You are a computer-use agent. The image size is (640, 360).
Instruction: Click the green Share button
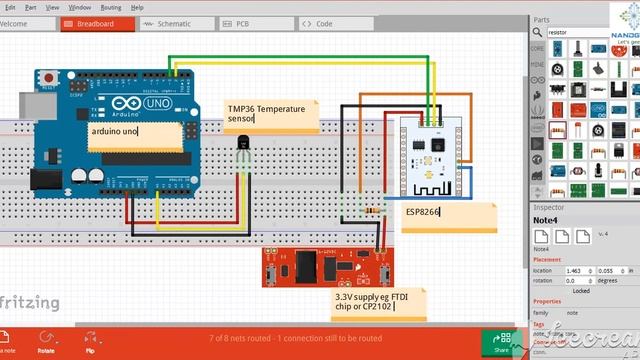[502, 342]
